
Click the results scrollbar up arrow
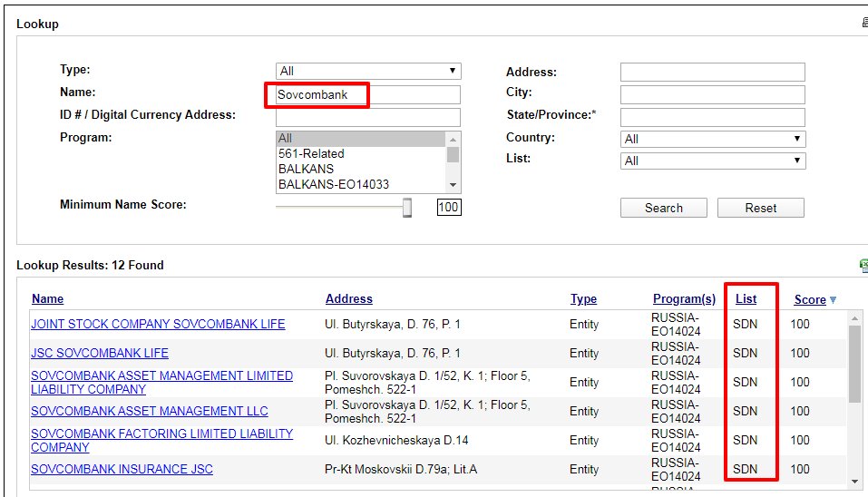(854, 318)
